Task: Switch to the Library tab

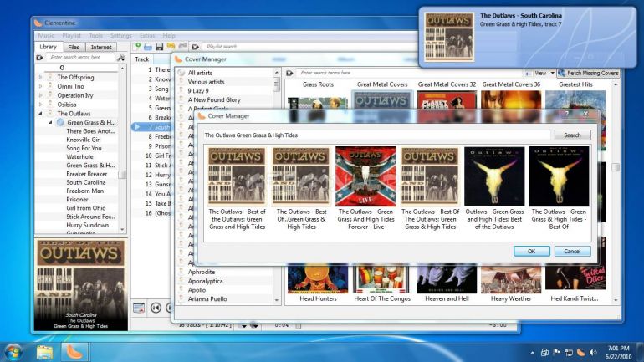Action: (48, 47)
